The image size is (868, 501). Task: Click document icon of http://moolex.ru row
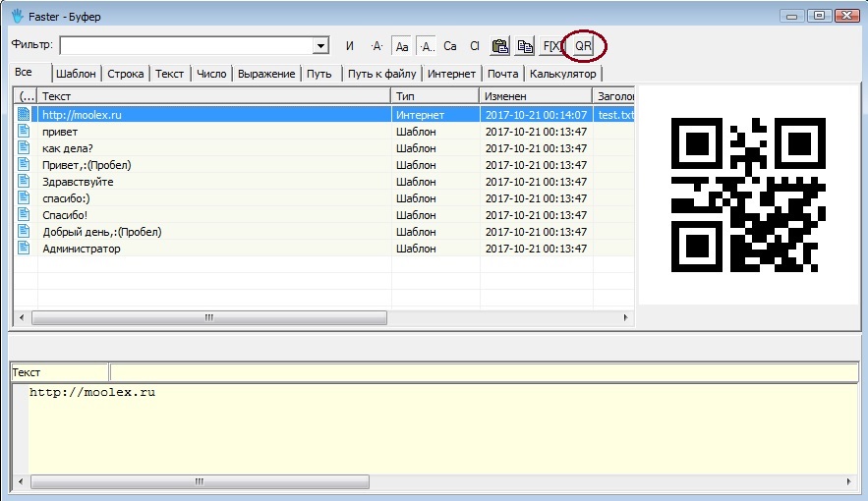point(24,114)
